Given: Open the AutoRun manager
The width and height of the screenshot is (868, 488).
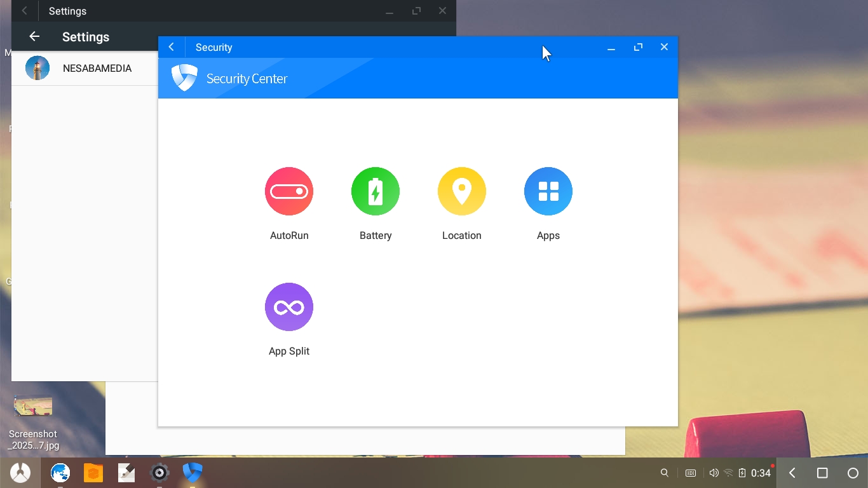Looking at the screenshot, I should tap(289, 191).
